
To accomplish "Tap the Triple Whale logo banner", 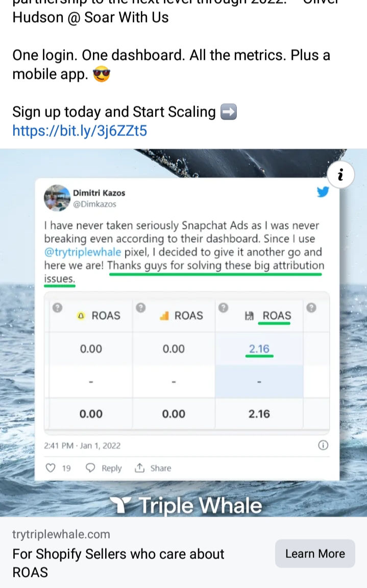I will [186, 506].
